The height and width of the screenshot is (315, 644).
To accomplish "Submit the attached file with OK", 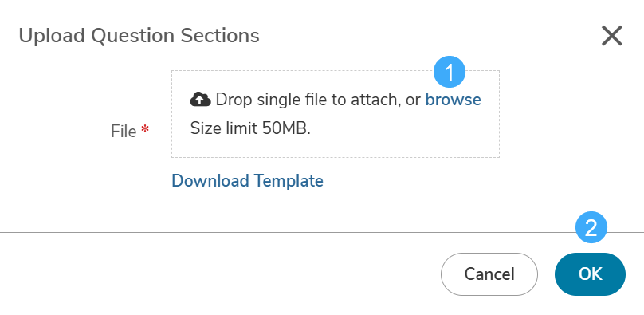I will click(x=590, y=274).
